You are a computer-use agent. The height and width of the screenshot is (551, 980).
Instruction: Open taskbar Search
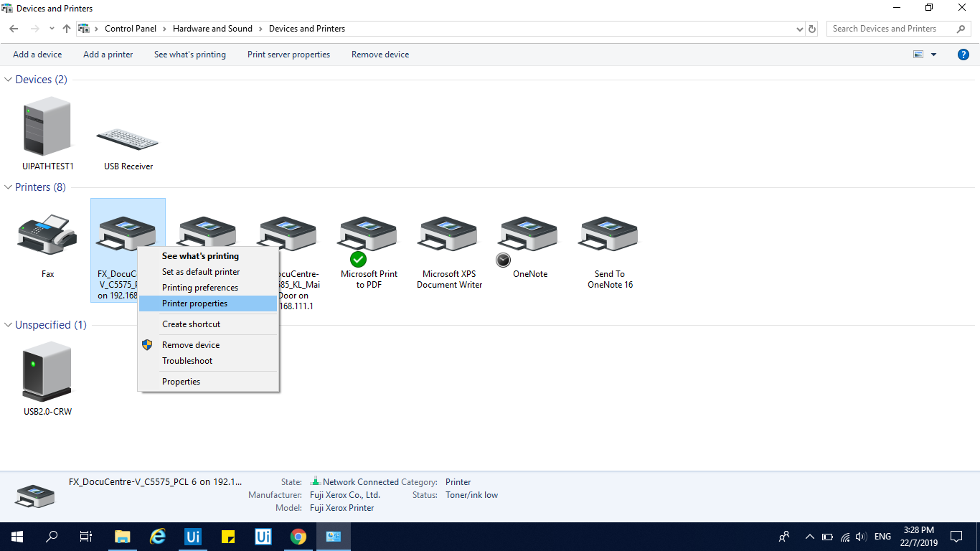point(52,536)
